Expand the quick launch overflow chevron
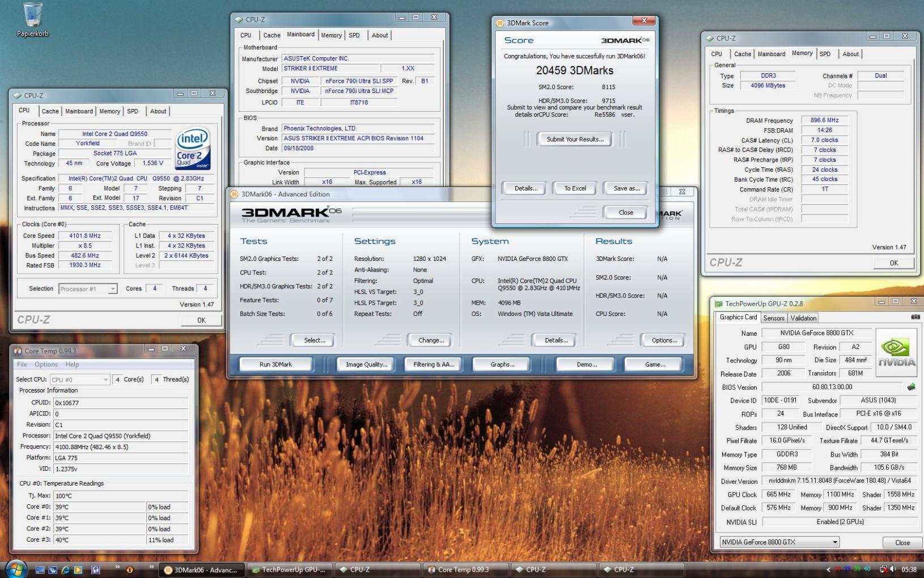Viewport: 924px width, 578px height. click(117, 567)
